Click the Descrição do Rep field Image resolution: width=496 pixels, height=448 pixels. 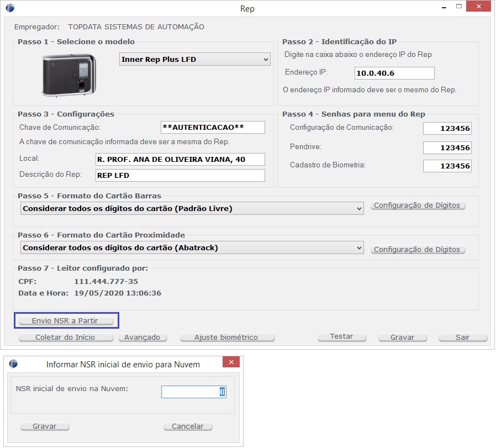click(x=180, y=175)
